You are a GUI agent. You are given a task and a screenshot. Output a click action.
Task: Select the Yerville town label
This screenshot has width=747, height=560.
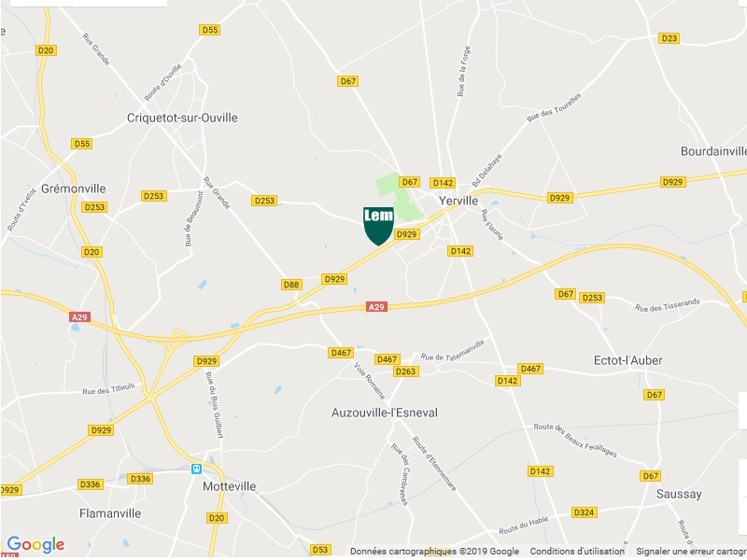click(x=458, y=201)
